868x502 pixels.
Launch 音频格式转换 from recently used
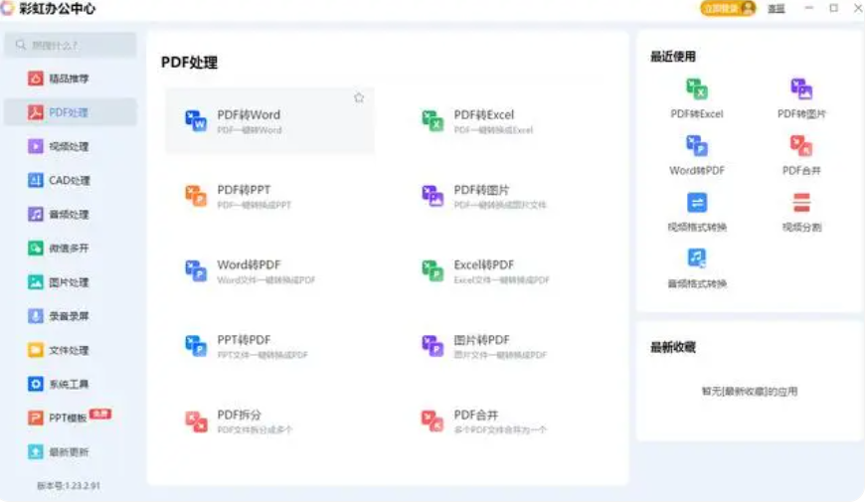tap(696, 267)
